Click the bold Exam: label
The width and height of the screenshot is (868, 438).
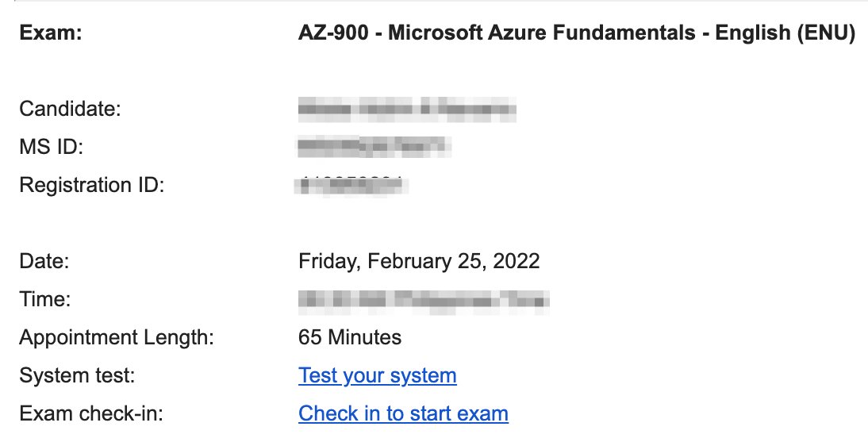[50, 33]
